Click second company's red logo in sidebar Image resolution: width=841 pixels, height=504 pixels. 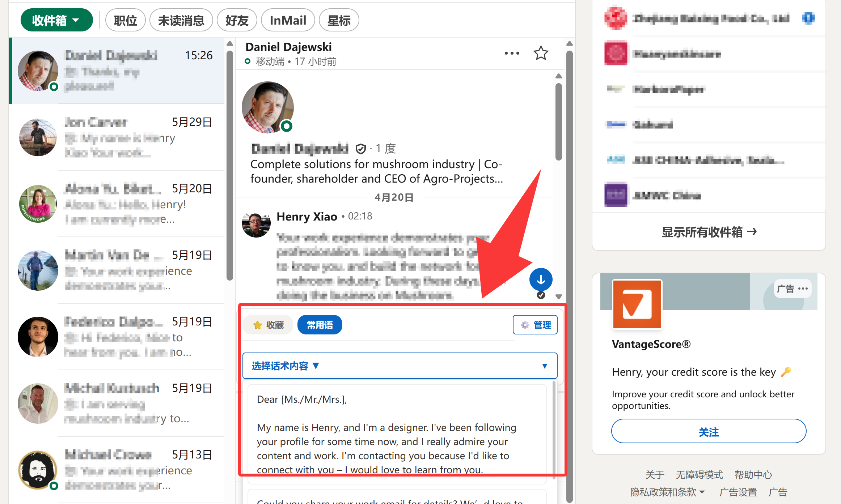[616, 54]
